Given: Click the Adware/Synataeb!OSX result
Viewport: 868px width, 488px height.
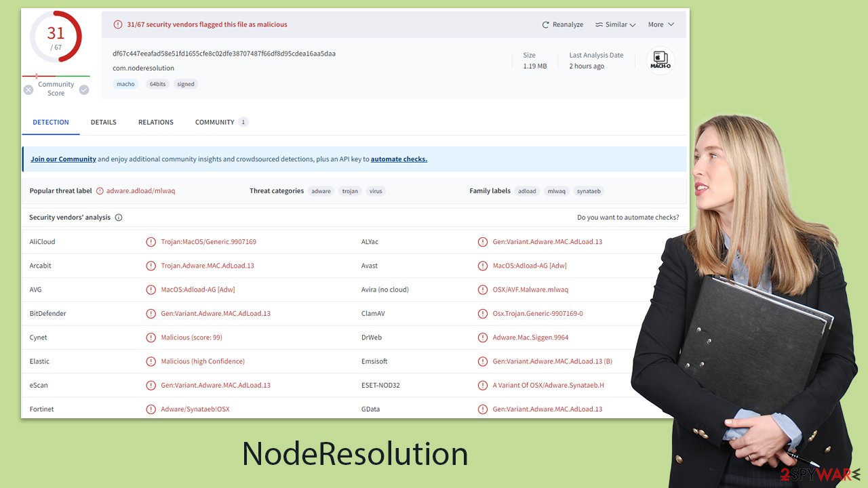Looking at the screenshot, I should [195, 409].
